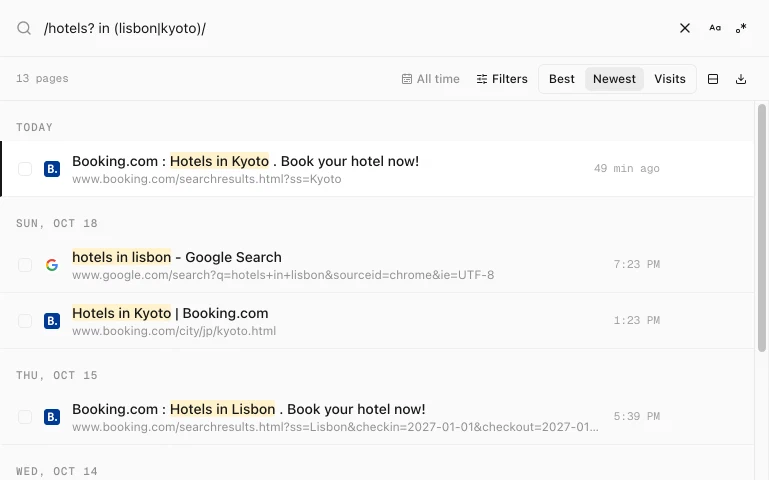Click the WED, OCT 14 date header
The height and width of the screenshot is (480, 769).
[x=57, y=472]
